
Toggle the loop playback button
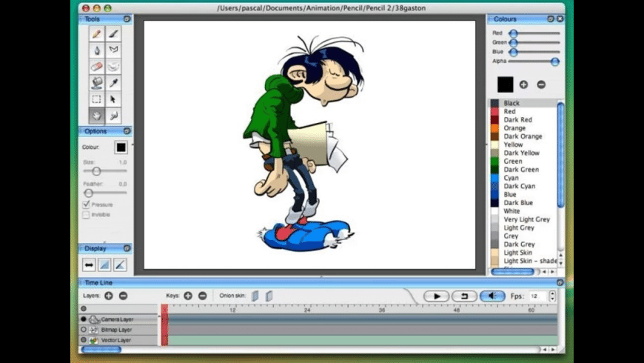tap(464, 296)
